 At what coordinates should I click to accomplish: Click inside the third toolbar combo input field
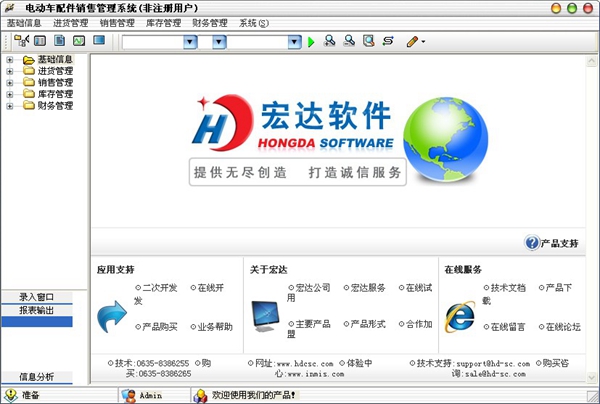tap(257, 42)
